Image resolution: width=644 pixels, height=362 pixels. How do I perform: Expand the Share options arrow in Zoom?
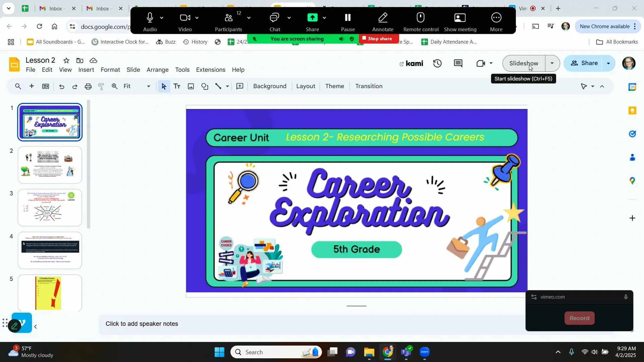324,17
